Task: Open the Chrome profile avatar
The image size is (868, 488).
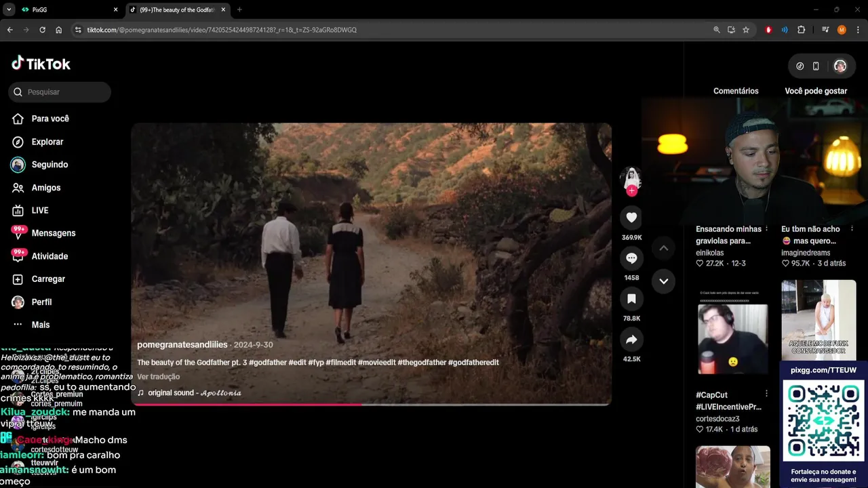Action: [x=842, y=30]
